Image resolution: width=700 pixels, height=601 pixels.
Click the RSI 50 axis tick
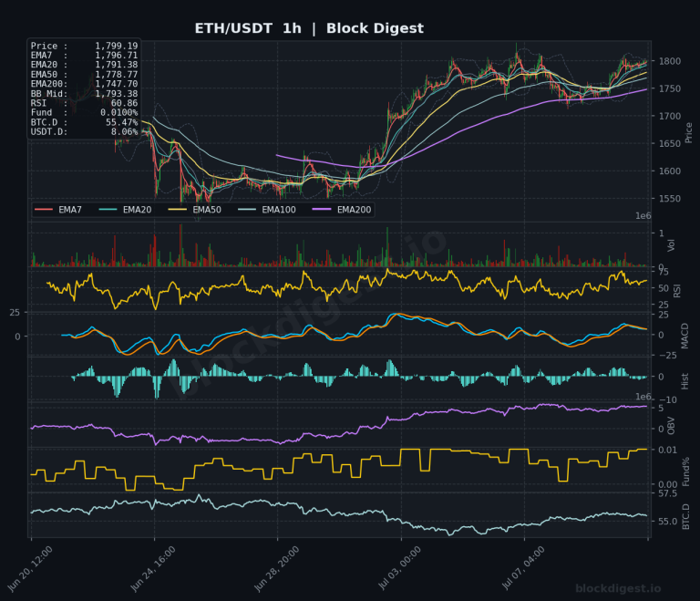(664, 288)
